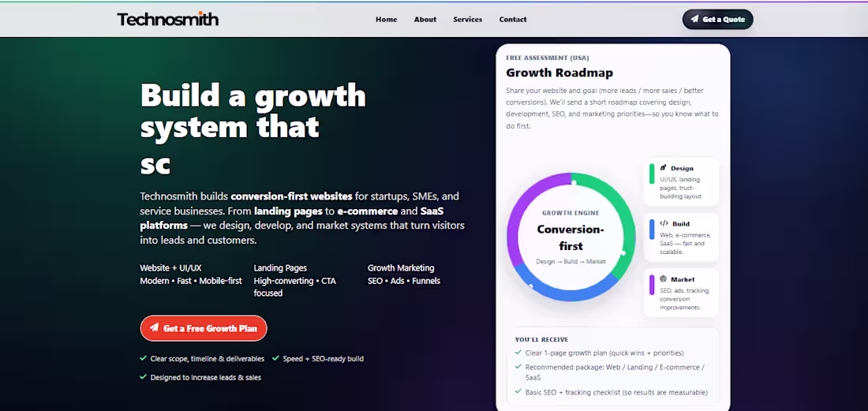Click the purple bar on Market card

(x=652, y=285)
